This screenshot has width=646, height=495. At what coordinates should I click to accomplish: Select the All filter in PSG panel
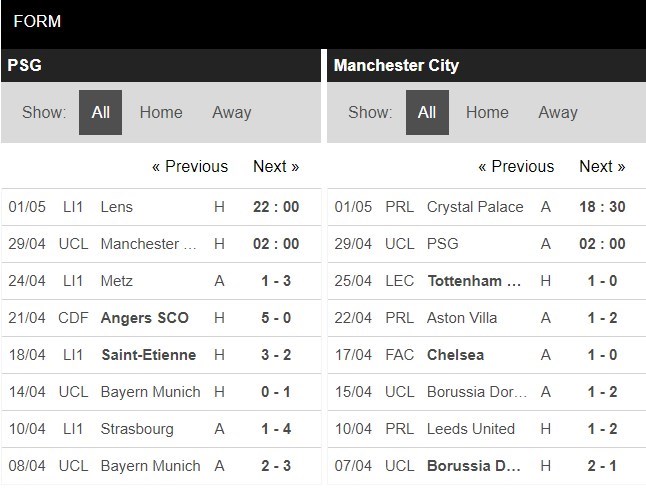click(100, 112)
